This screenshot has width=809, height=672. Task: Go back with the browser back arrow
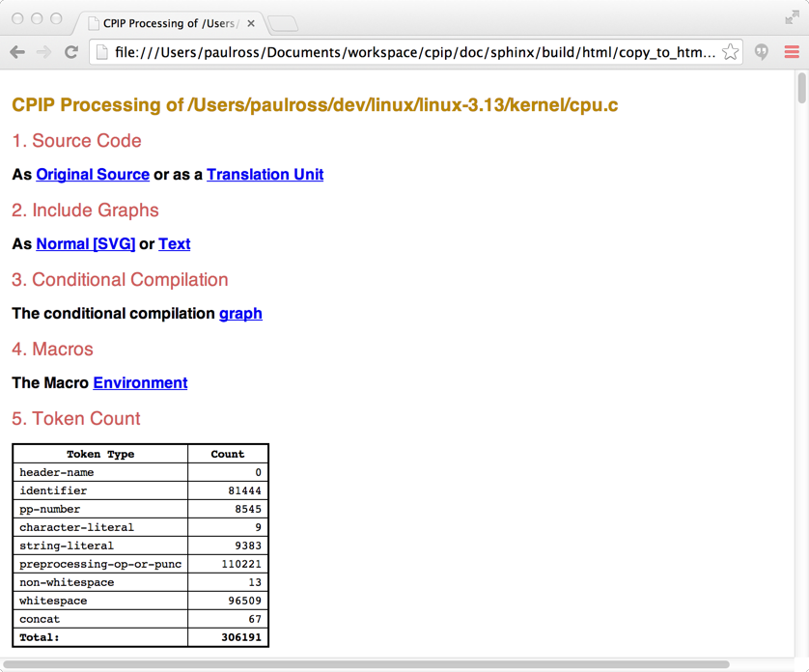click(x=17, y=52)
